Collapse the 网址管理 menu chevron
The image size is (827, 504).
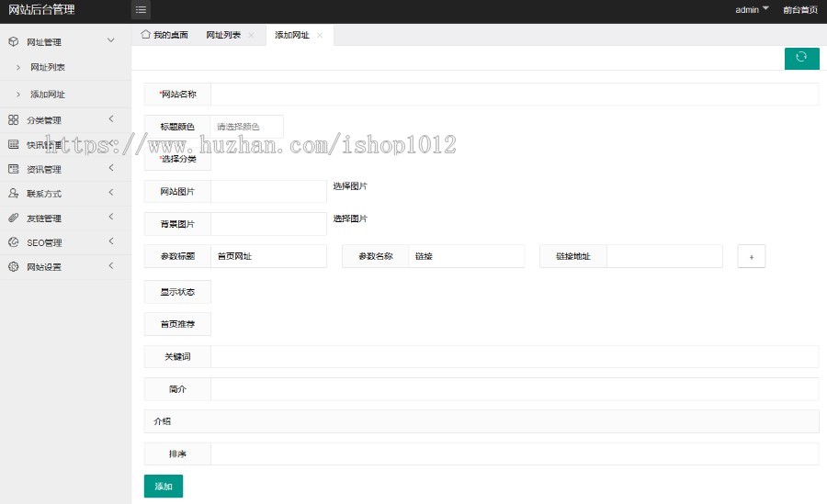[x=111, y=40]
